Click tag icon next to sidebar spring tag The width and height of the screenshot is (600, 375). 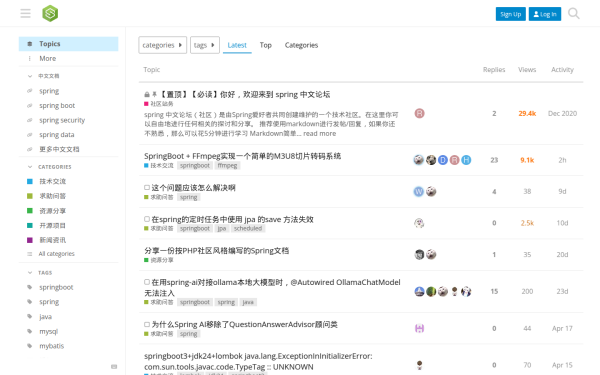click(x=30, y=302)
